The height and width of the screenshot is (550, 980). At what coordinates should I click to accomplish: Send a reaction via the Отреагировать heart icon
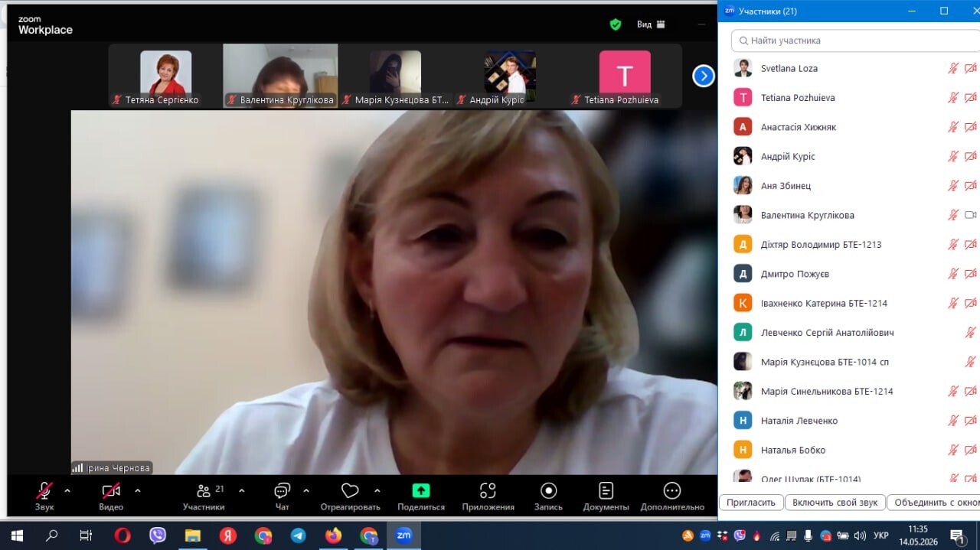(x=350, y=491)
